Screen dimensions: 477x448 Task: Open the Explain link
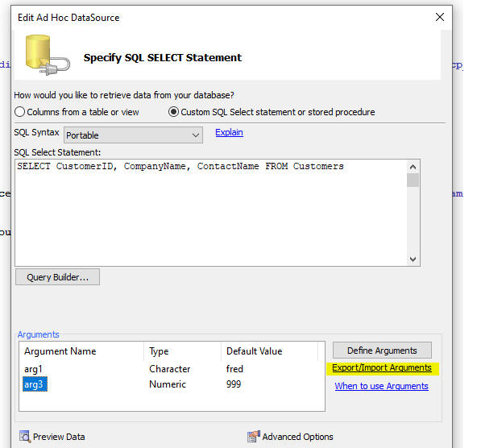[x=229, y=132]
